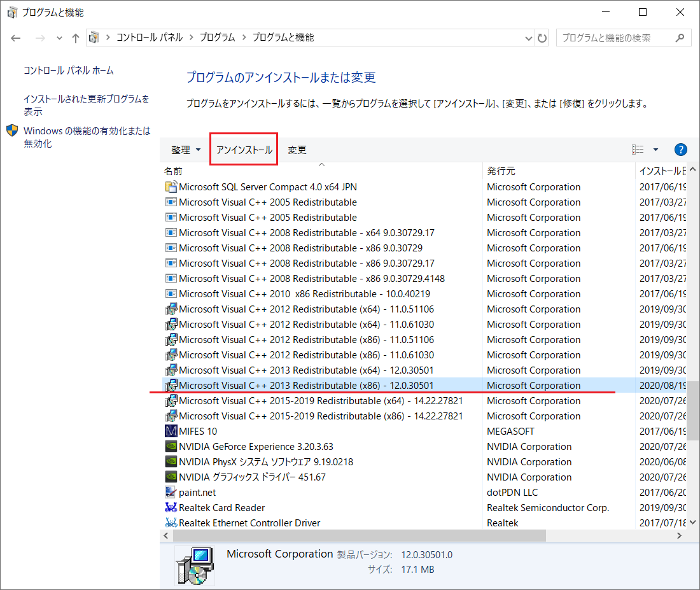Viewport: 700px width, 590px height.
Task: Click Realtek Semiconductor Corp. publisher cell
Action: point(548,507)
